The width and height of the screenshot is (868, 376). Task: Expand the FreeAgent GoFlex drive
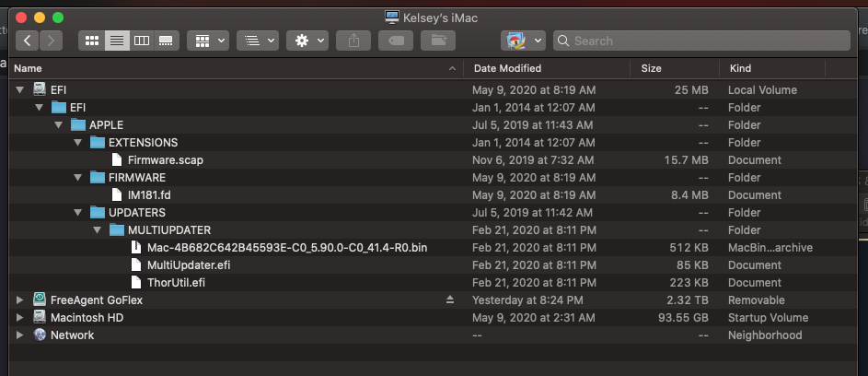pos(20,300)
